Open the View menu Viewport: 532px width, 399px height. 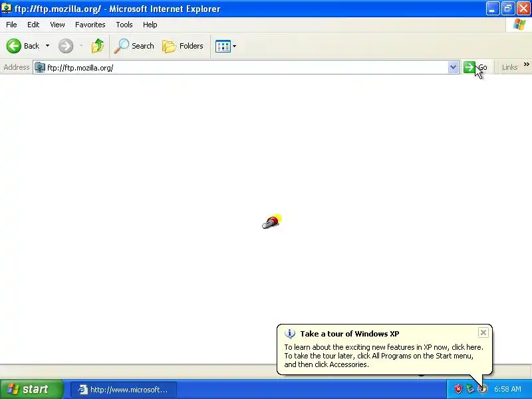pyautogui.click(x=57, y=25)
